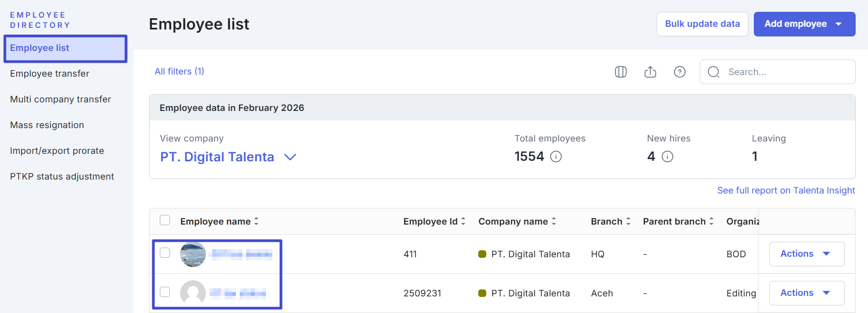The height and width of the screenshot is (313, 868).
Task: Sort by Employee name column arrows
Action: (x=256, y=221)
